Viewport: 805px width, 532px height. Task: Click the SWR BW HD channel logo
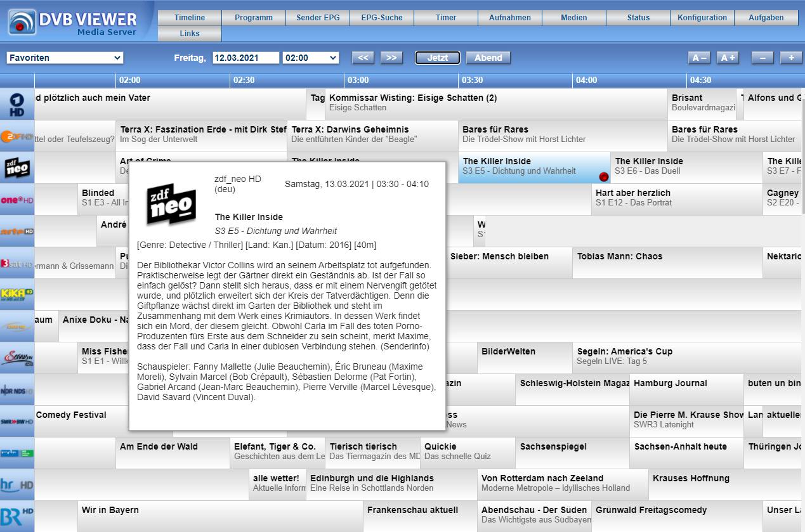(x=16, y=421)
